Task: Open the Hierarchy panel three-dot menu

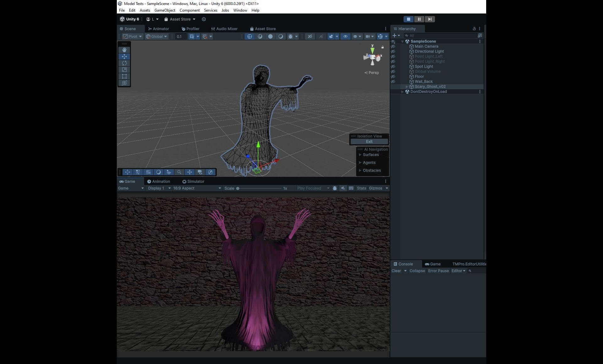Action: tap(480, 29)
